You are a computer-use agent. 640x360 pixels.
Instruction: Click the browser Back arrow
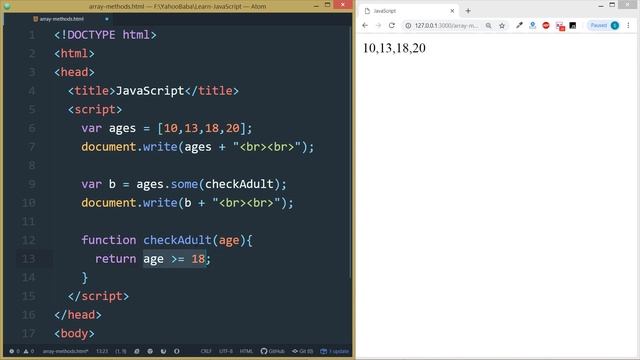click(x=365, y=25)
